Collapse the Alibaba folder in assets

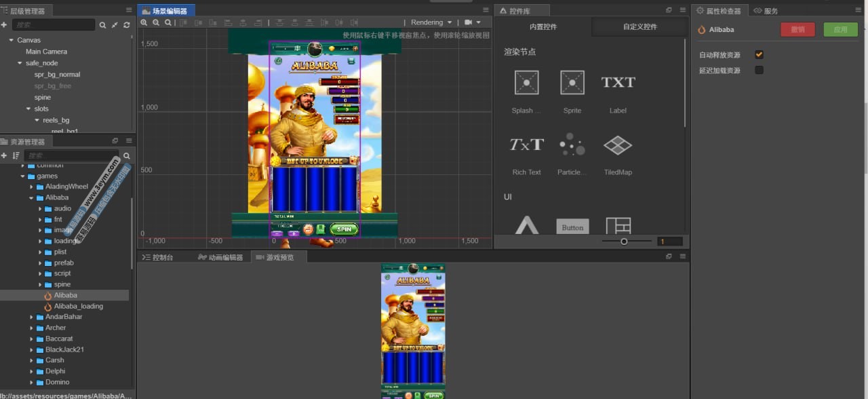pos(31,197)
